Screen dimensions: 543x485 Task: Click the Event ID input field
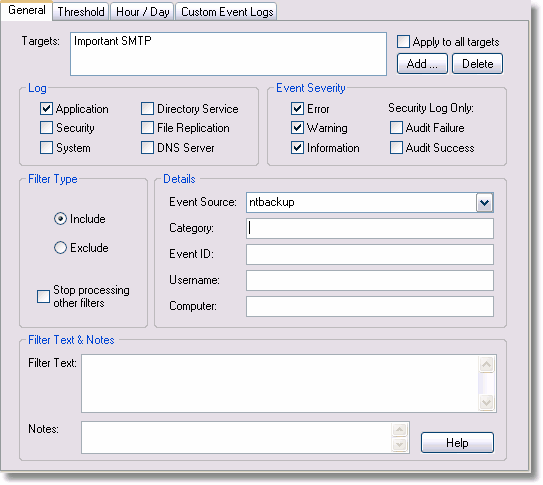(x=370, y=254)
